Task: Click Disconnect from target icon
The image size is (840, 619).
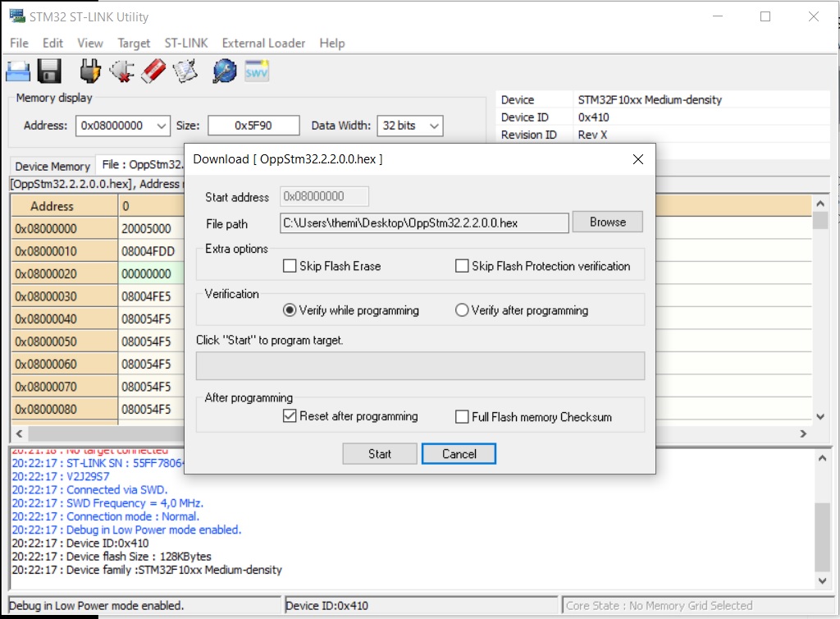Action: coord(122,71)
